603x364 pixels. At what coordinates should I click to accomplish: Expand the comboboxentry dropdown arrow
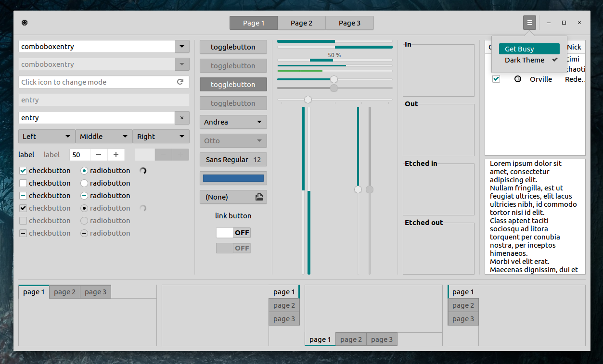pyautogui.click(x=181, y=46)
